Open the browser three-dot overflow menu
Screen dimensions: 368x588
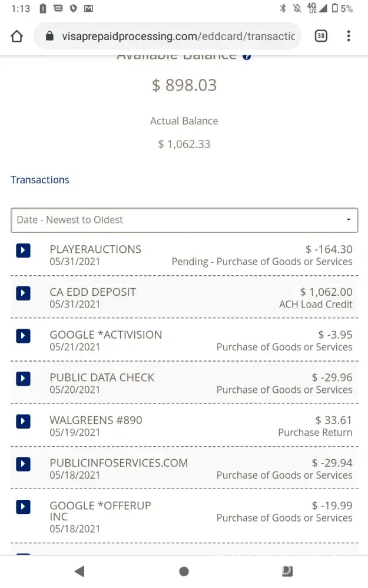349,36
